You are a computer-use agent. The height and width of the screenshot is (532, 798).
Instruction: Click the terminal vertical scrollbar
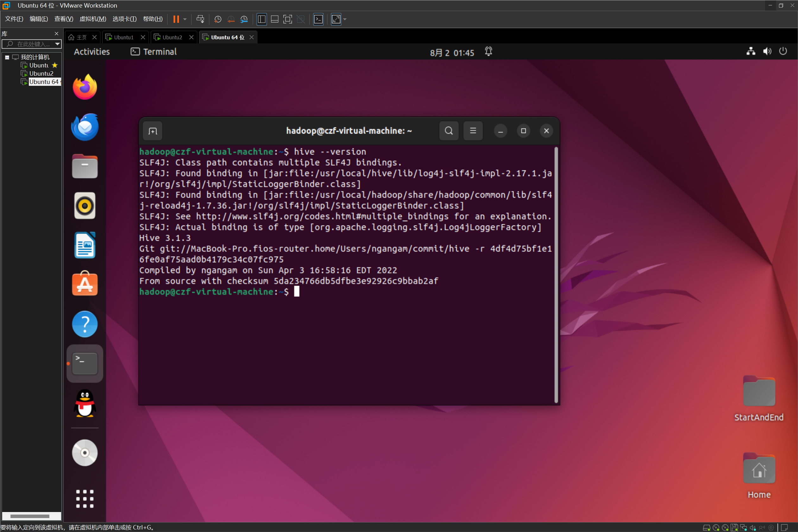[x=556, y=275]
